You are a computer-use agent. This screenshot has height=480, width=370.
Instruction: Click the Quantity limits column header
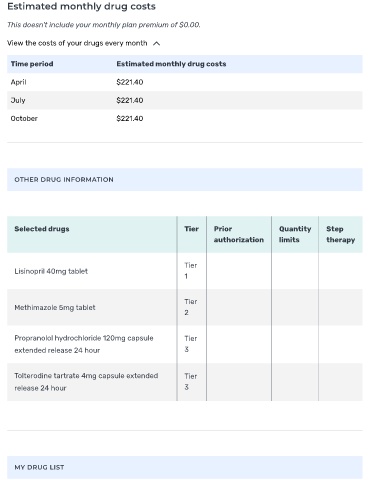[295, 234]
